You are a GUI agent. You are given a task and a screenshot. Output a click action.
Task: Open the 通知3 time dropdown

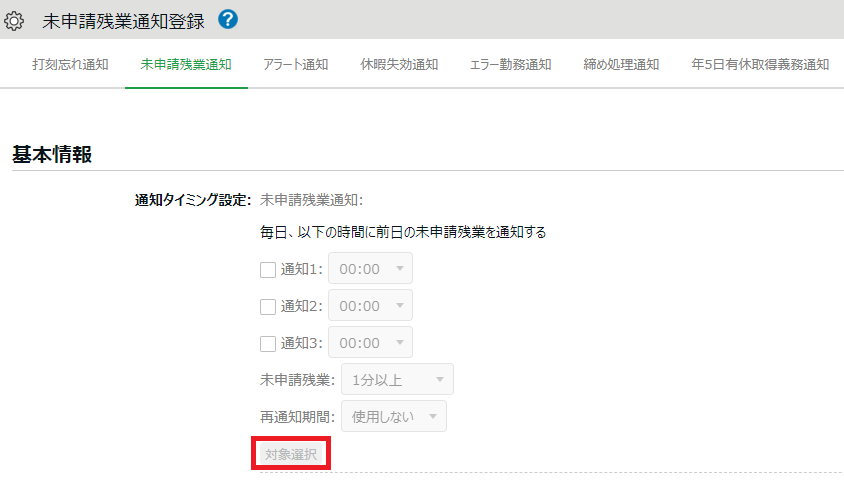[x=370, y=343]
